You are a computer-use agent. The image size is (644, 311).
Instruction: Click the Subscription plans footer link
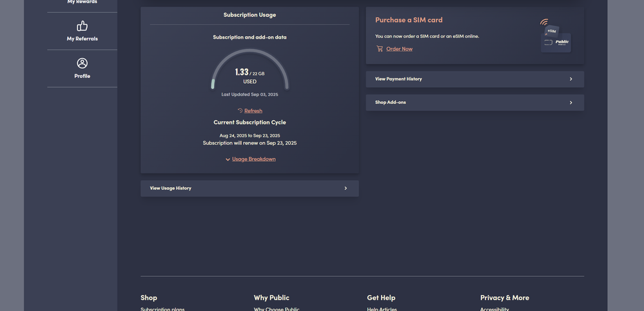[x=162, y=309]
